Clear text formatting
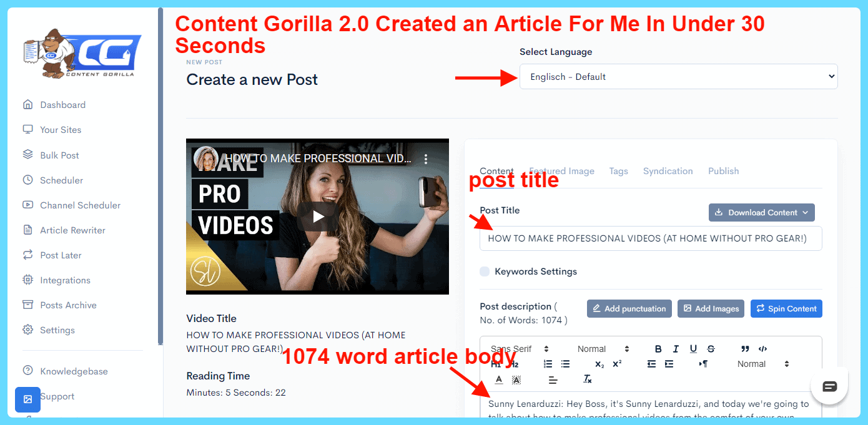This screenshot has width=868, height=425. tap(588, 379)
